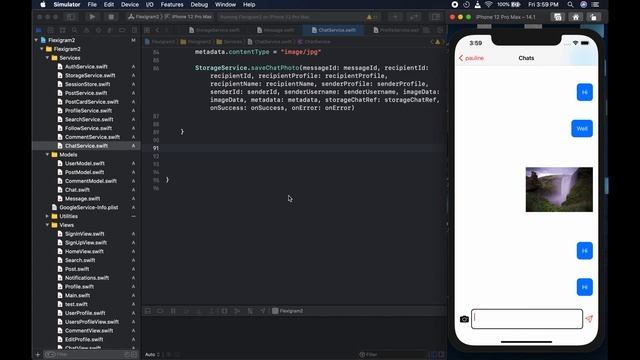This screenshot has height=360, width=640.
Task: Tap the waterfall photo message
Action: tap(559, 189)
